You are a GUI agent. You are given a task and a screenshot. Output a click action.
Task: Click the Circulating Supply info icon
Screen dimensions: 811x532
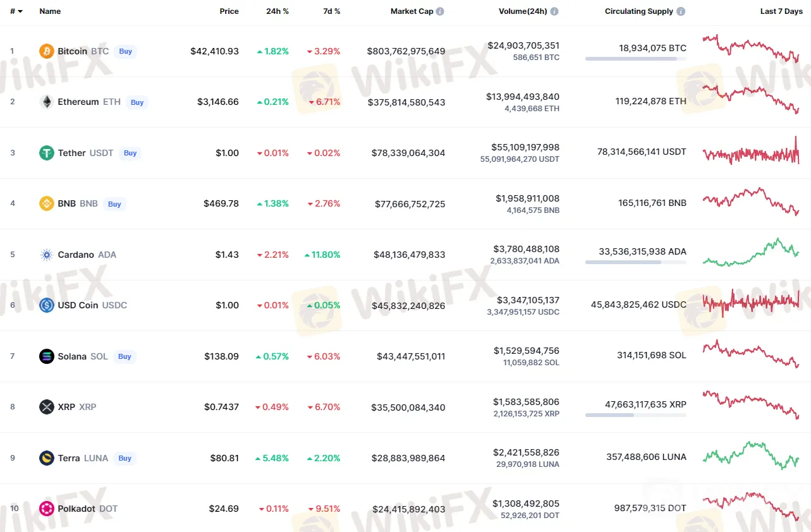(x=681, y=11)
